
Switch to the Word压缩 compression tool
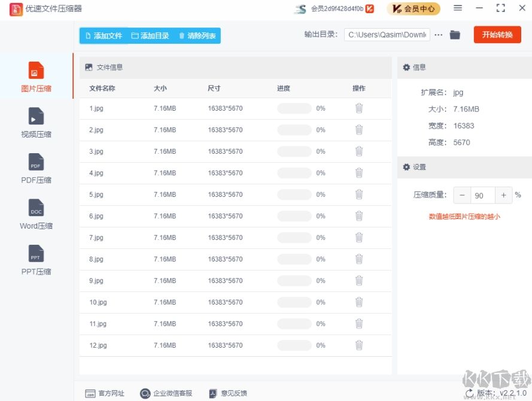click(x=35, y=214)
